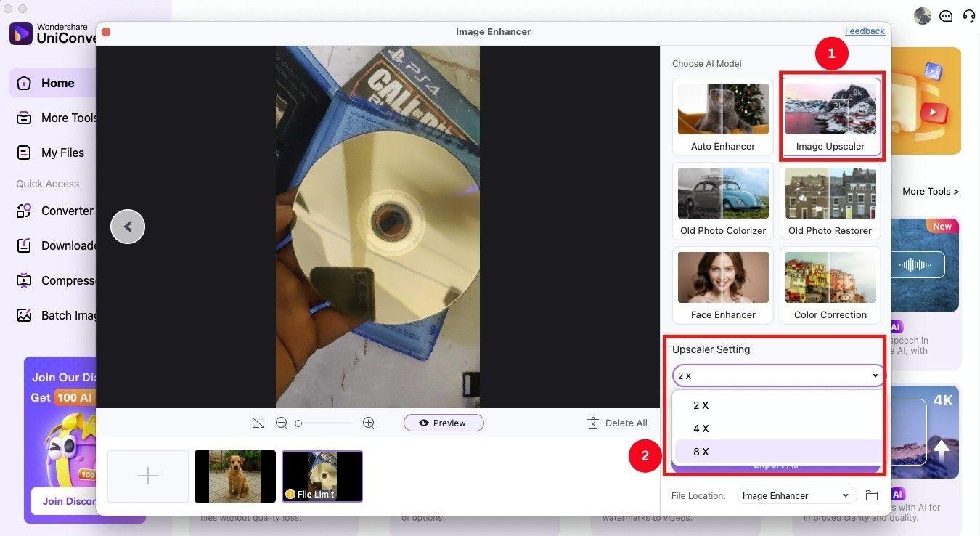Expand the File Location dropdown
The height and width of the screenshot is (536, 980).
796,495
